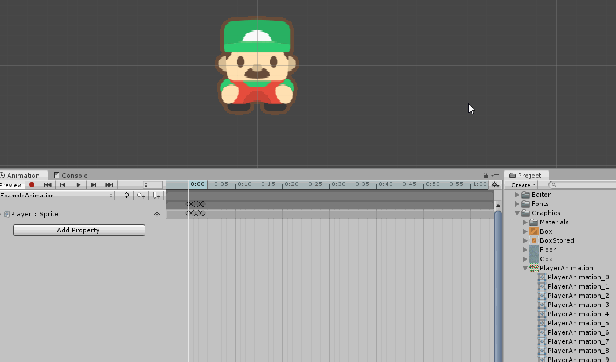This screenshot has height=362, width=616.
Task: Expand the BoxStored asset
Action: pos(525,241)
